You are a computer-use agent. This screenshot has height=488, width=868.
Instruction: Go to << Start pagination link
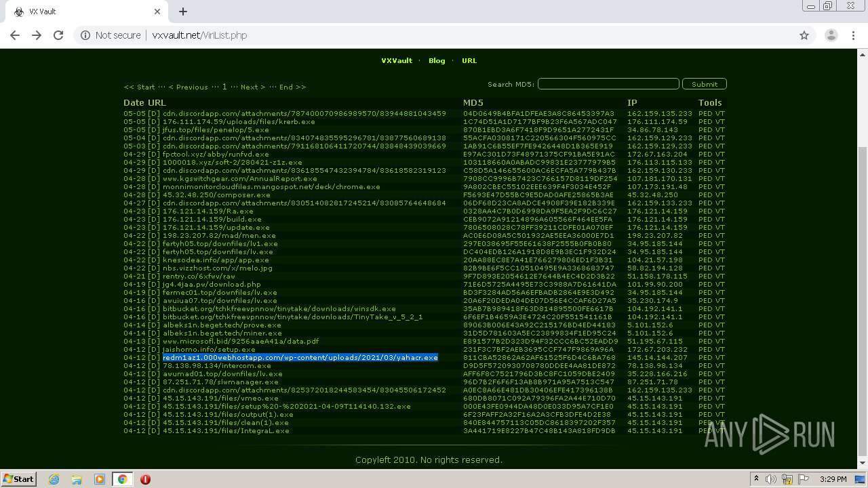coord(139,87)
